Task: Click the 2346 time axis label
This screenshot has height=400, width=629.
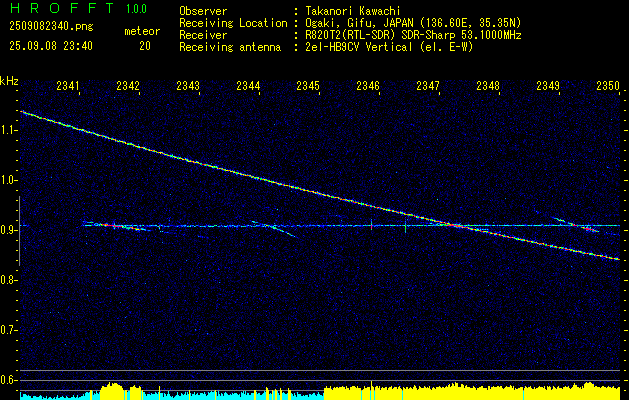Action: tap(368, 85)
